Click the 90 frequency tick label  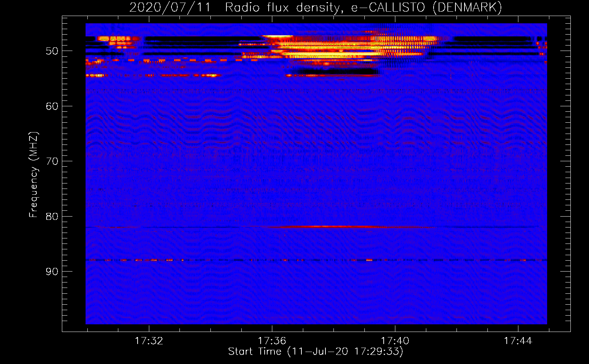pyautogui.click(x=52, y=272)
